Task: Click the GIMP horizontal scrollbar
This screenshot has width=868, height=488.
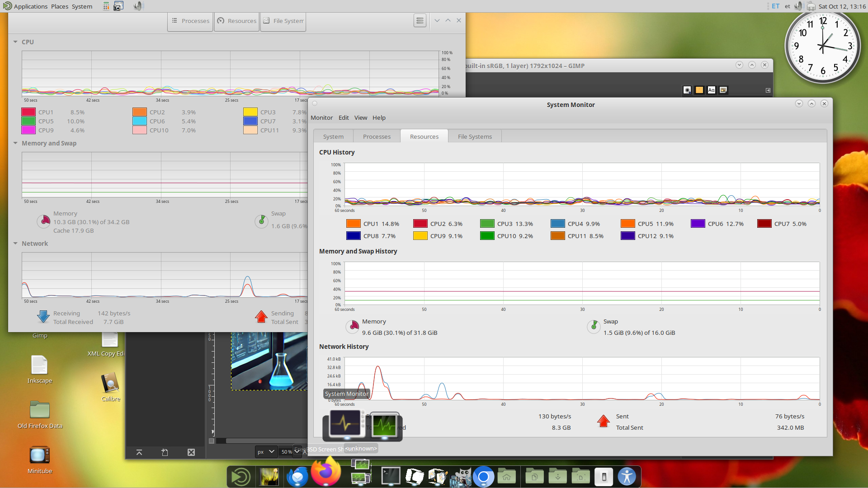Action: click(267, 441)
